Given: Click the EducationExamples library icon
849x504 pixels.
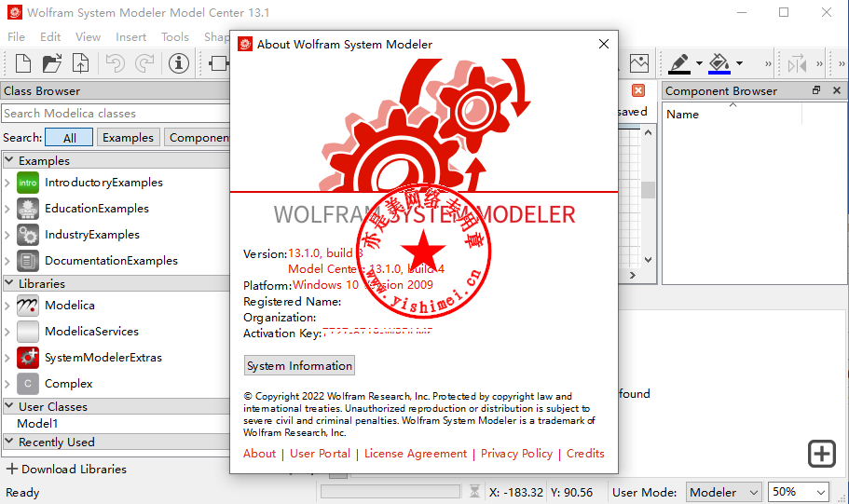Looking at the screenshot, I should point(28,209).
